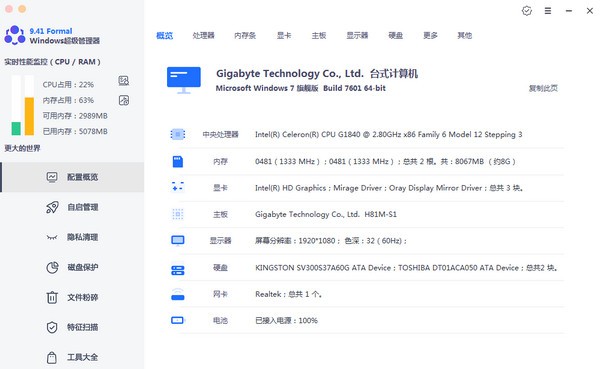
Task: Click the monitor icon for 显示器 row
Action: (178, 241)
